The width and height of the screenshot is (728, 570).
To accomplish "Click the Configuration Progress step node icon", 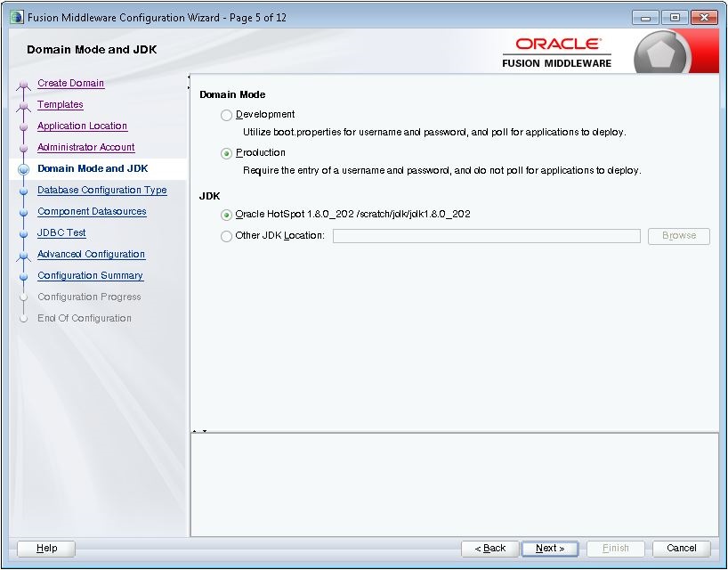I will pyautogui.click(x=24, y=297).
